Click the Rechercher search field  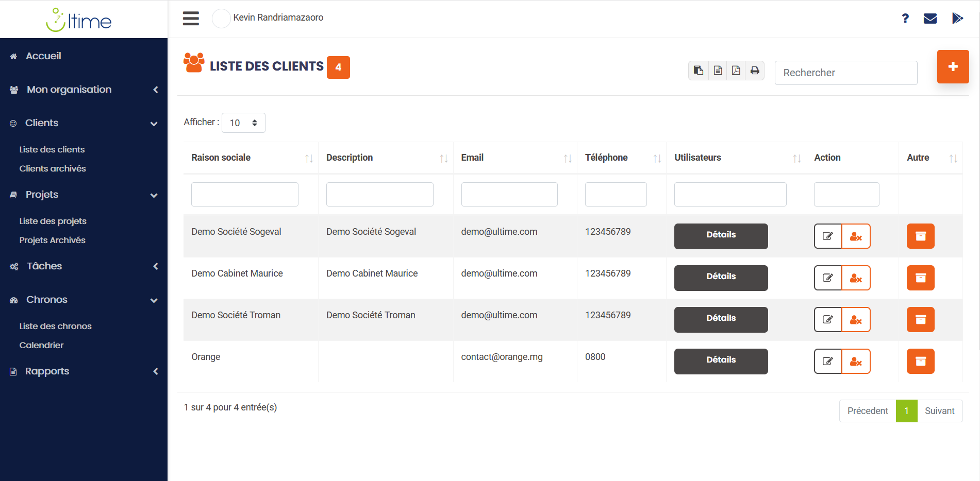(846, 73)
